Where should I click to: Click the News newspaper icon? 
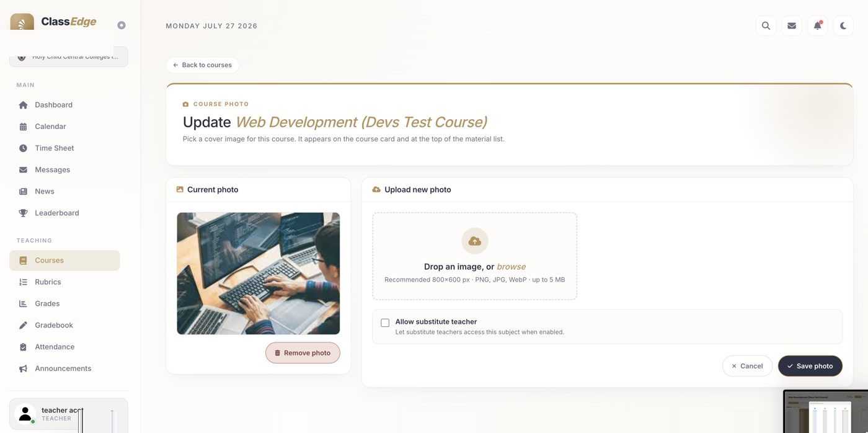[23, 192]
